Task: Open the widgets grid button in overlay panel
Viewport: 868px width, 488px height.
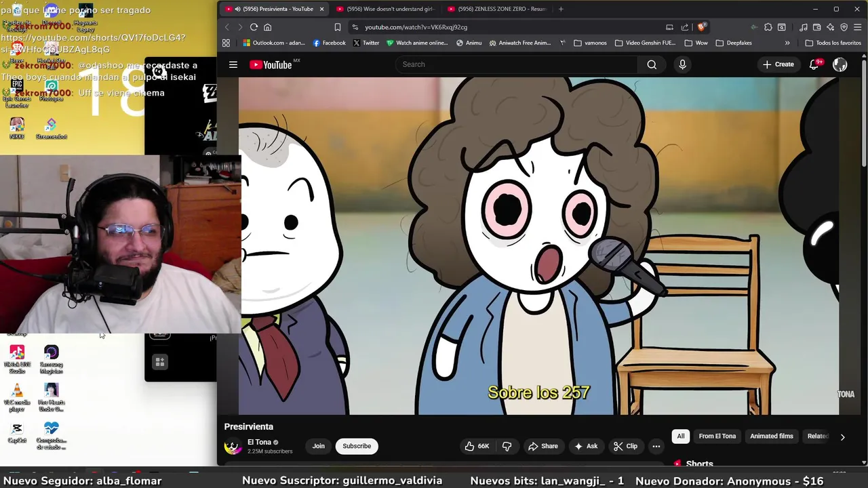Action: [160, 363]
